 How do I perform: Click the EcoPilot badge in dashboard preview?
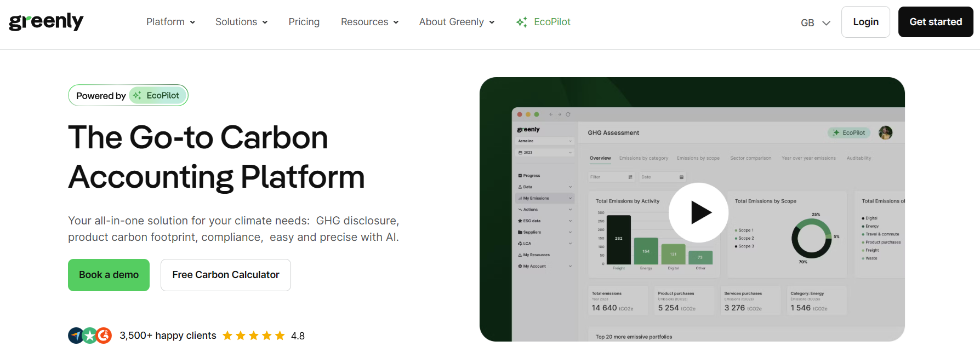pyautogui.click(x=849, y=132)
